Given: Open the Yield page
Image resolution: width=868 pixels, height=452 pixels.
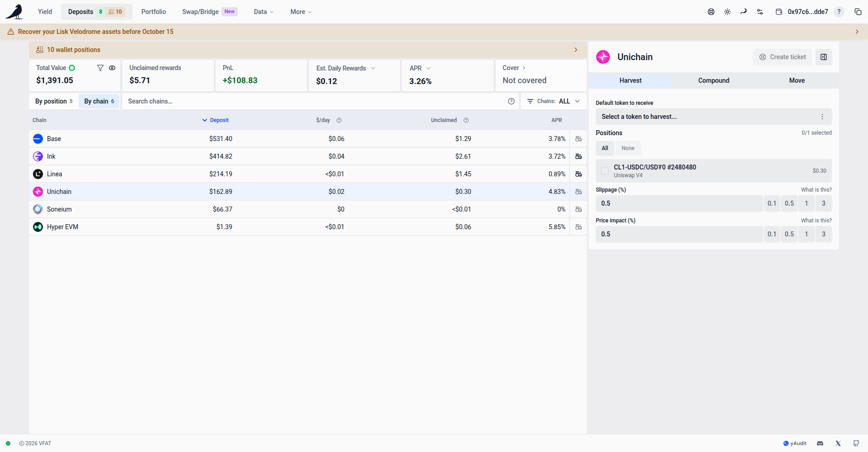Looking at the screenshot, I should [45, 12].
